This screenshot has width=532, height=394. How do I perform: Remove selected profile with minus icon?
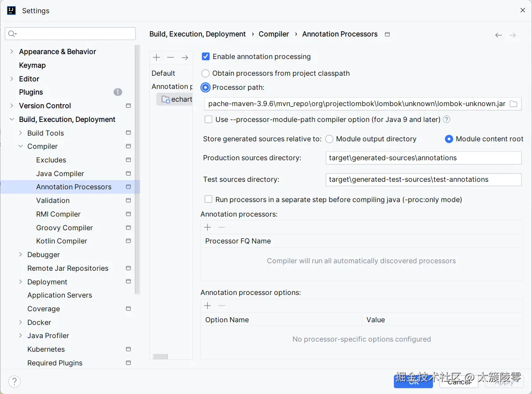tap(170, 58)
